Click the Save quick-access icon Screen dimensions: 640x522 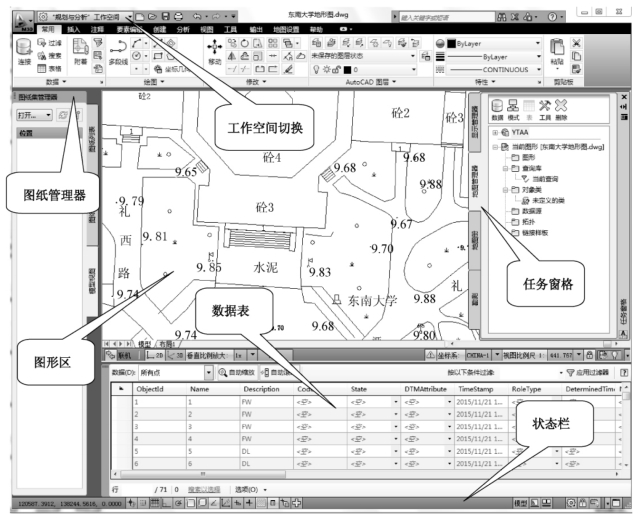click(165, 17)
